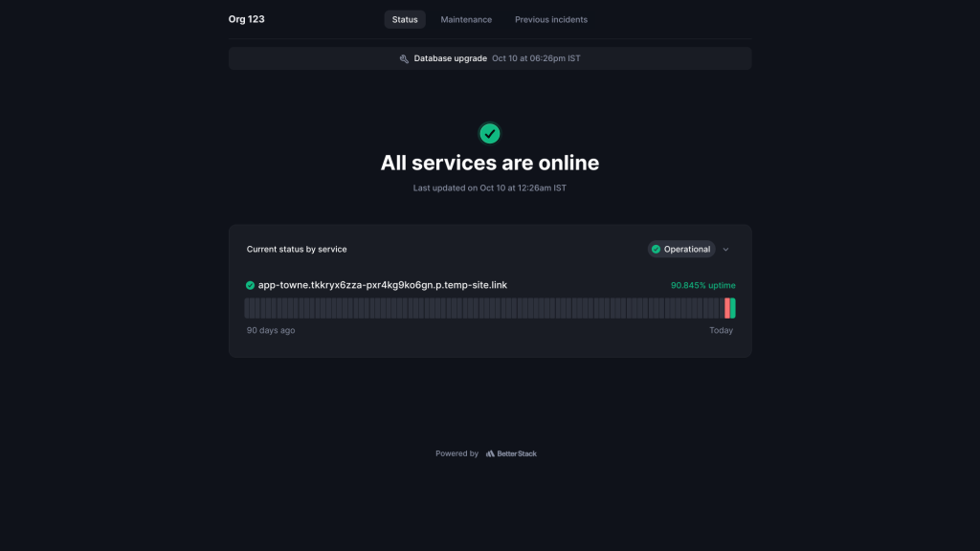Click the Operational status badge

pyautogui.click(x=680, y=250)
